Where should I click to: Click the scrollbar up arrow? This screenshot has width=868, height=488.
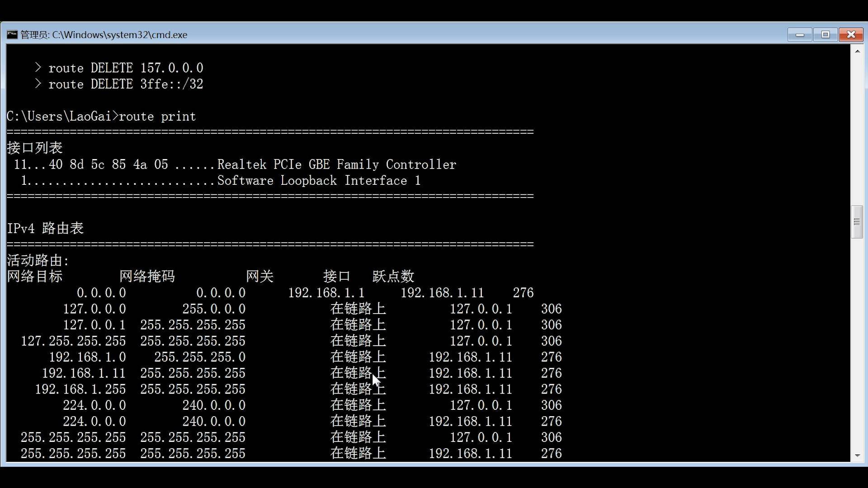point(857,51)
